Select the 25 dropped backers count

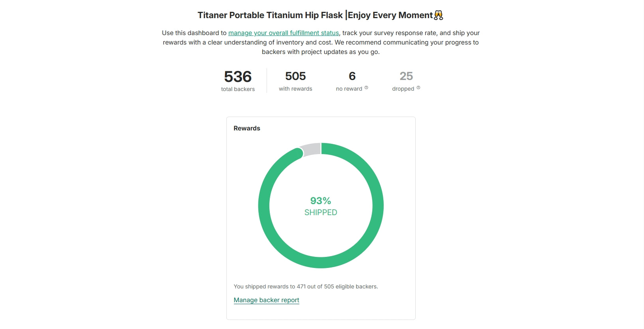[x=406, y=76]
